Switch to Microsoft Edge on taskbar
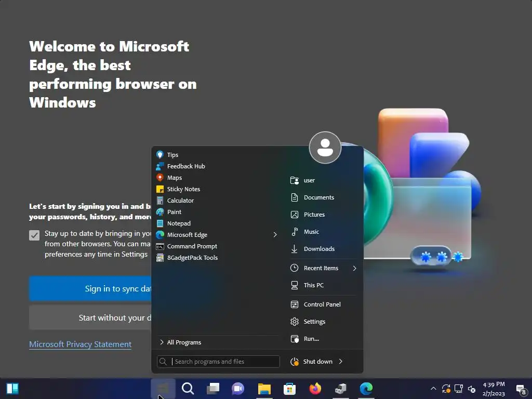The height and width of the screenshot is (399, 532). click(366, 389)
